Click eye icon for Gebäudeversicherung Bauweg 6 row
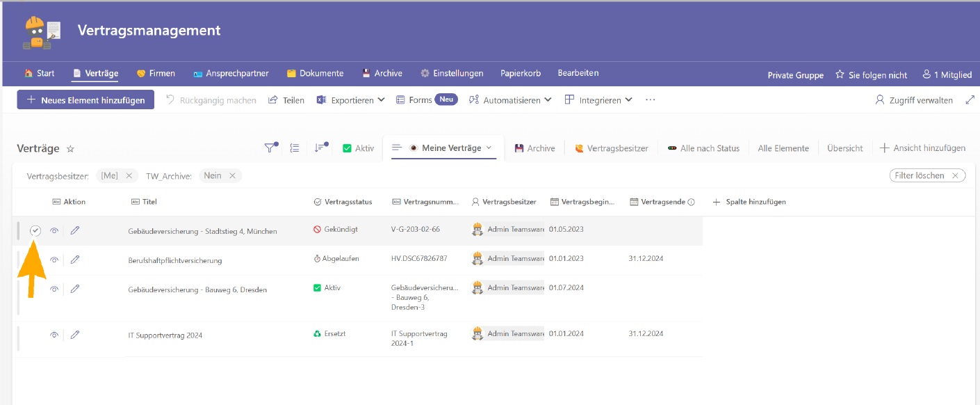This screenshot has height=405, width=980. (54, 289)
